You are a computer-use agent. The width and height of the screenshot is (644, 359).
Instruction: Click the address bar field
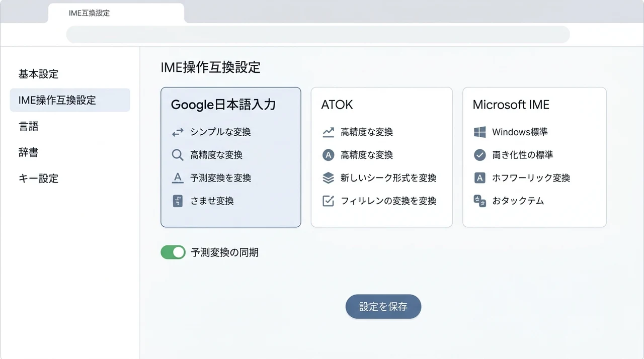[x=318, y=35]
